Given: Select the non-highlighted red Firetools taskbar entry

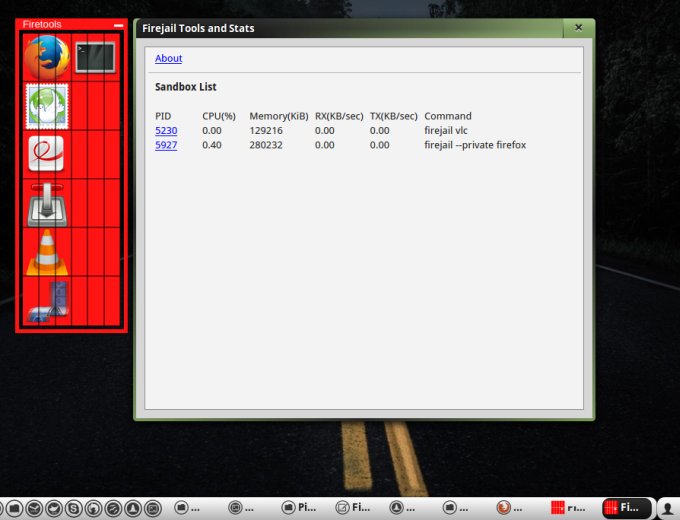Looking at the screenshot, I should click(x=567, y=507).
